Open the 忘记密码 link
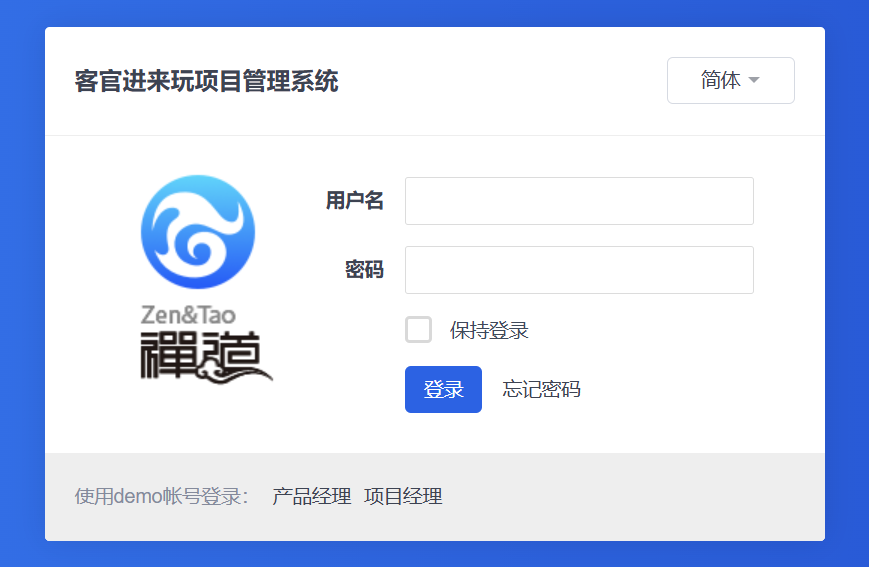This screenshot has width=869, height=567. point(541,389)
